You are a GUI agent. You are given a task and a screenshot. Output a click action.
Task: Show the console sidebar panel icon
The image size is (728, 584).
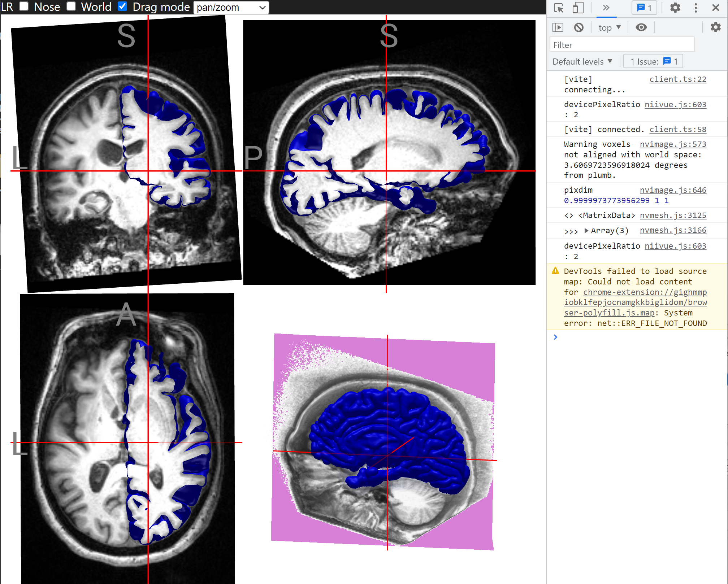558,27
